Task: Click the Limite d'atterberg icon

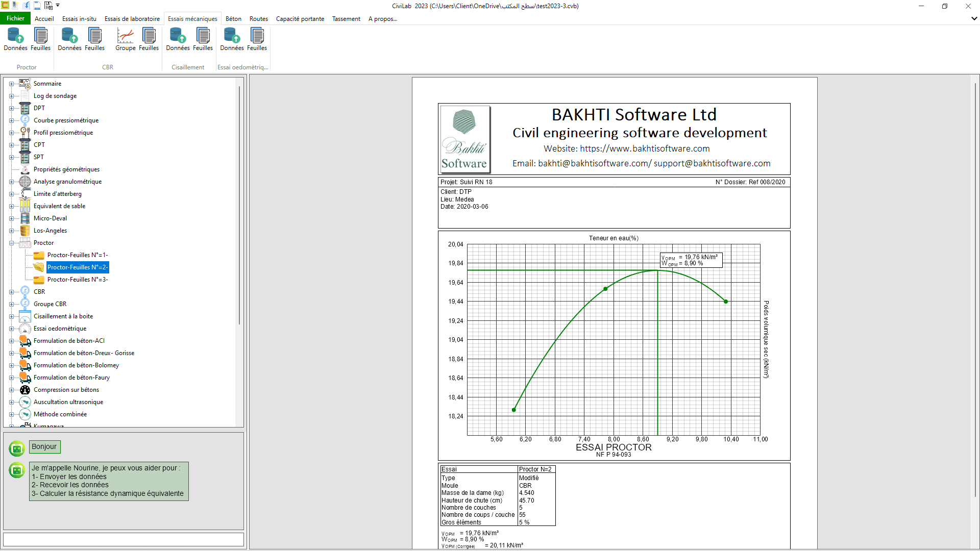Action: [25, 193]
